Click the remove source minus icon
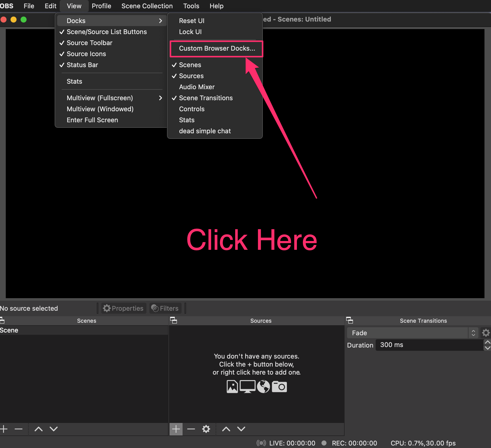This screenshot has height=448, width=491. point(191,429)
